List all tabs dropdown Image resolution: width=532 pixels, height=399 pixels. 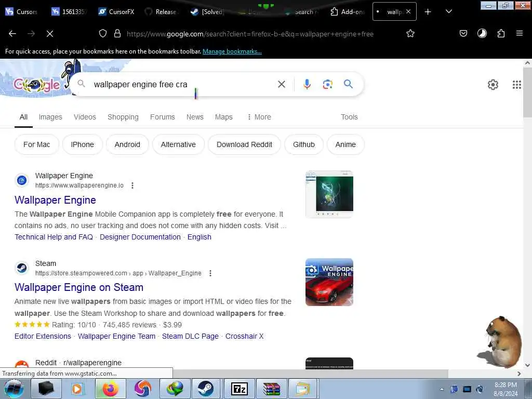tap(449, 12)
